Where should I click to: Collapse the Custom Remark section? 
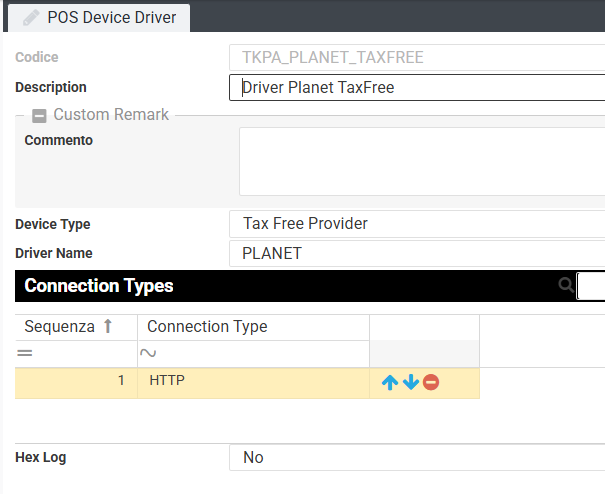(40, 115)
